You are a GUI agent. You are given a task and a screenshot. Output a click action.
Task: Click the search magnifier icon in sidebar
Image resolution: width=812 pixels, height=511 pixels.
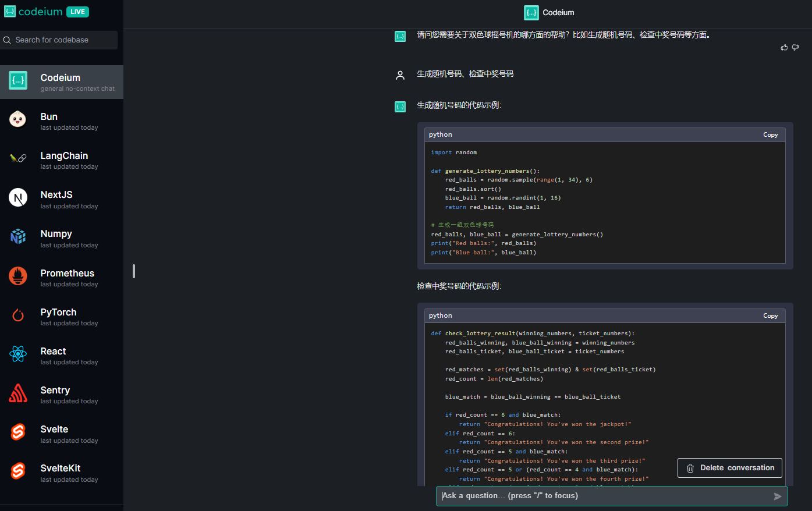pyautogui.click(x=7, y=40)
